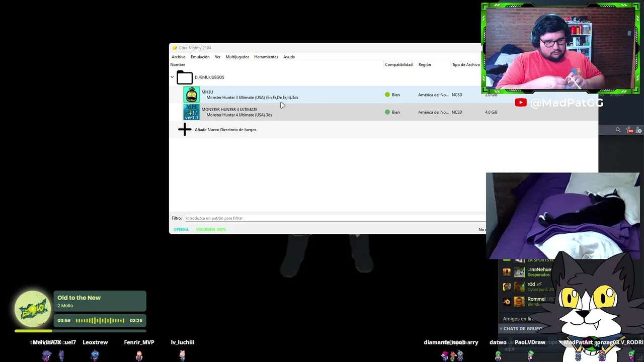644x362 pixels.
Task: Click the D:/EMU/JUEGOS directory label
Action: [209, 77]
